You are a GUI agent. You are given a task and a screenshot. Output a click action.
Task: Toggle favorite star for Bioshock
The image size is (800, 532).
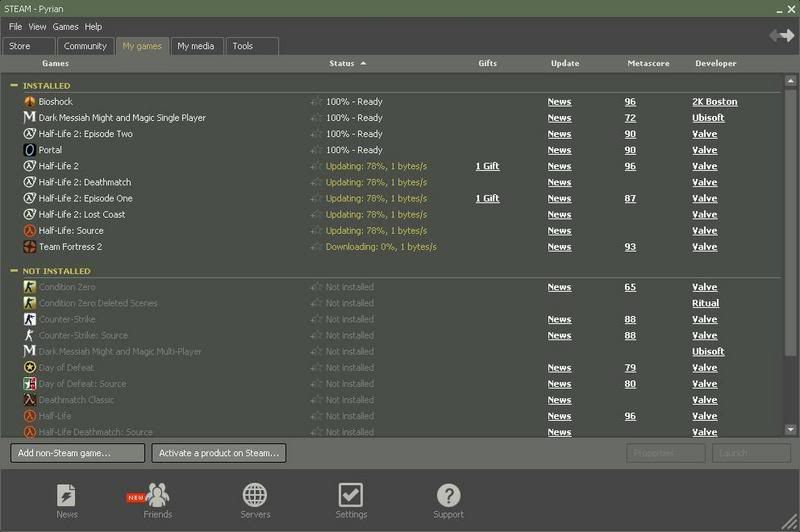(x=316, y=102)
